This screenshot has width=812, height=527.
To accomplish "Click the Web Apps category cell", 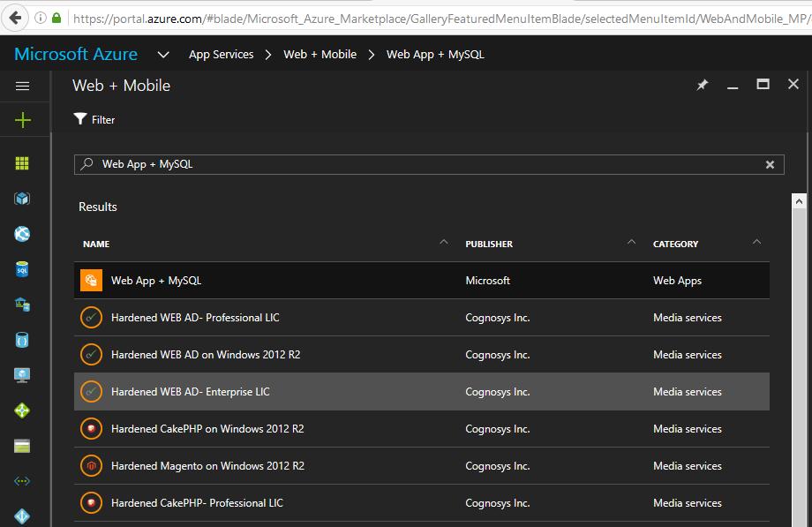I will (677, 281).
